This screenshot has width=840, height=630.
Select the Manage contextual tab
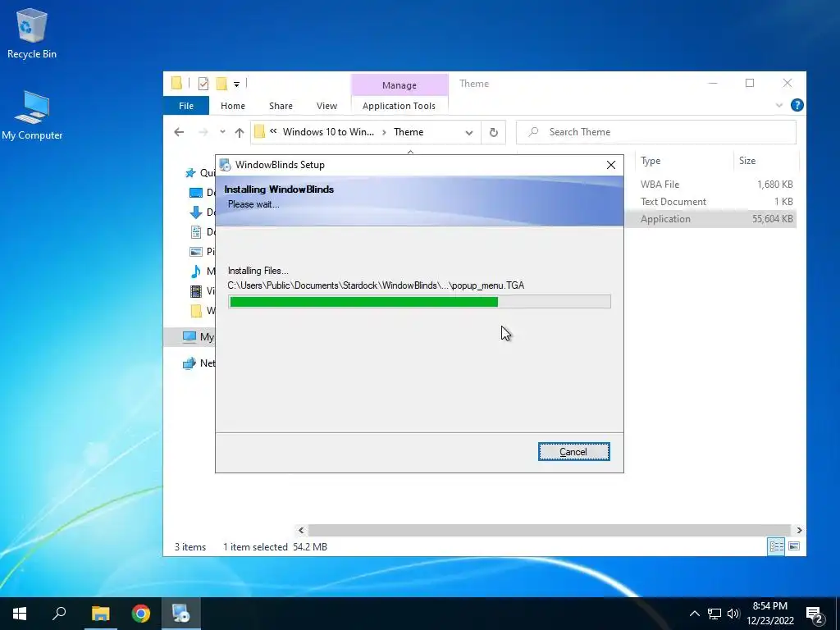tap(399, 84)
